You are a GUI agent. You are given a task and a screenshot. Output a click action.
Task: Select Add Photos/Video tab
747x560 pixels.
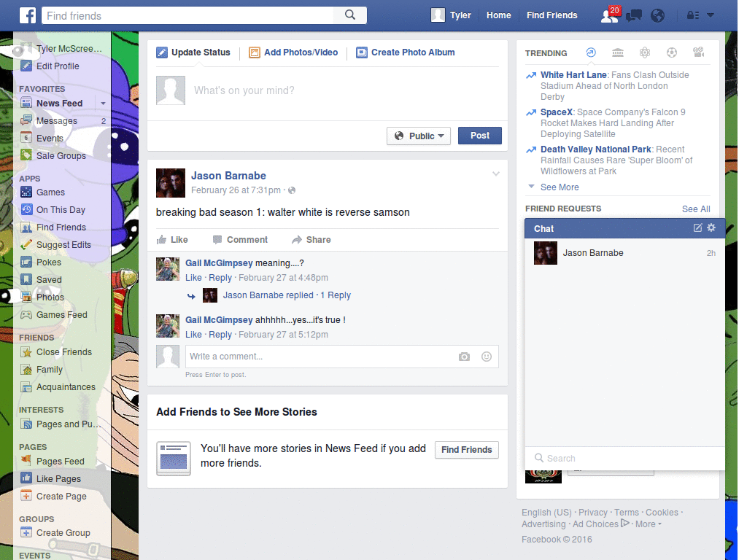coord(293,52)
